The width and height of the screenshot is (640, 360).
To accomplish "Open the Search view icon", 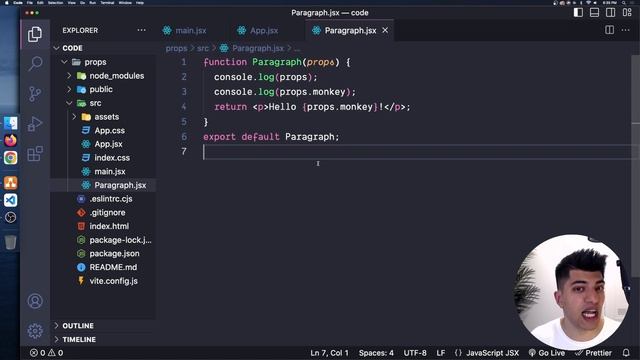I will point(35,64).
